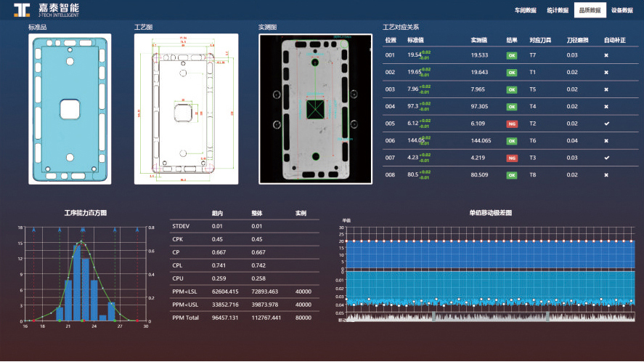Click the green OK badge in row 004

click(512, 107)
